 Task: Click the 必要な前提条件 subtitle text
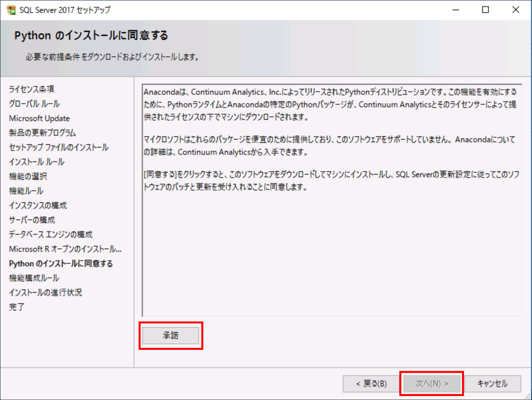[x=112, y=57]
